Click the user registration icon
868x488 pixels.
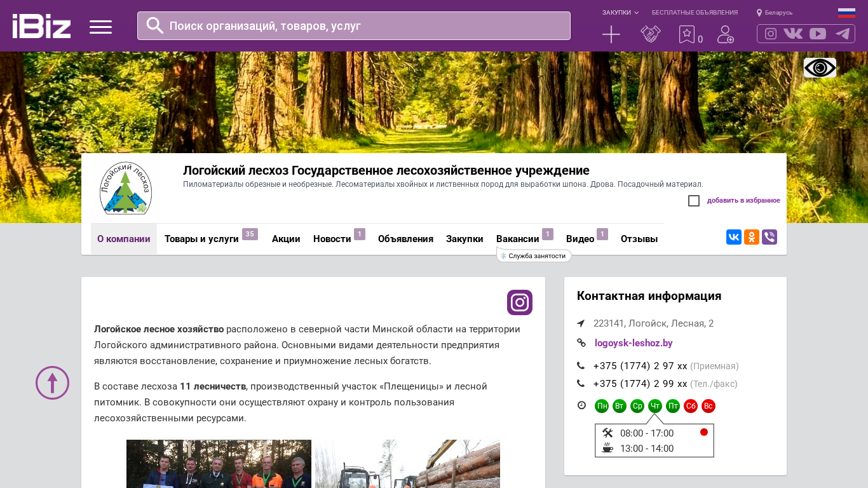tap(725, 34)
